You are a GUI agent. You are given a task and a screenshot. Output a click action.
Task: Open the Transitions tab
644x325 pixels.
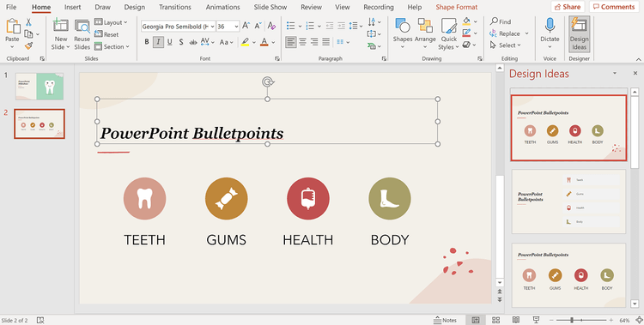175,7
